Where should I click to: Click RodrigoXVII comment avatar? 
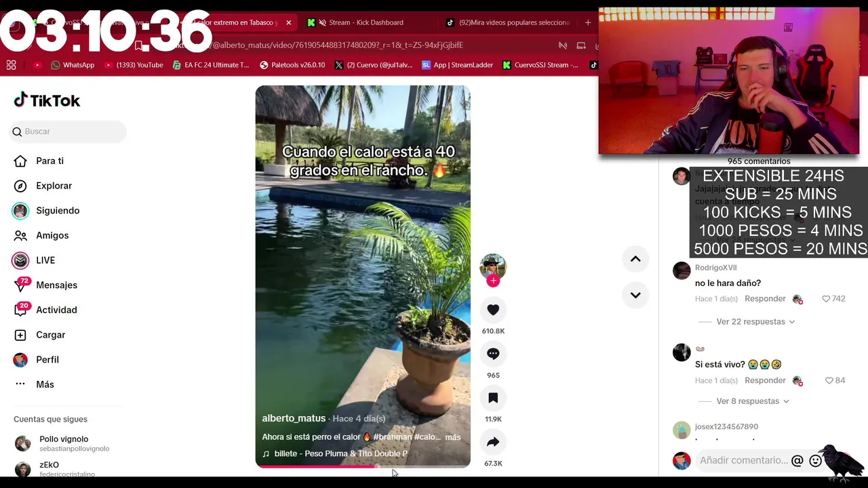(682, 270)
